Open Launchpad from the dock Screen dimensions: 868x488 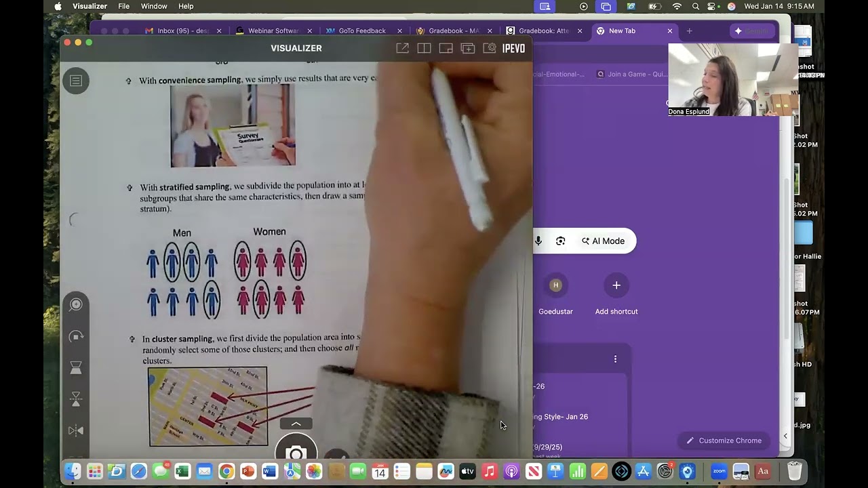(95, 471)
